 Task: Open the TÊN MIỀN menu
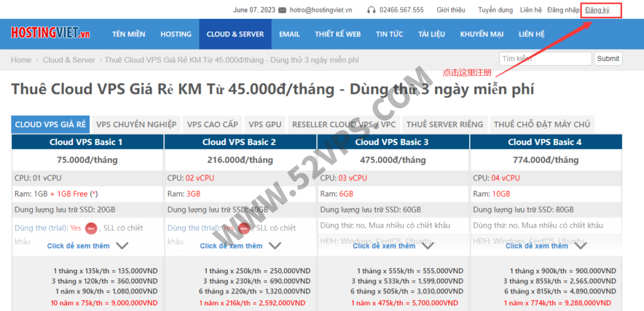coord(128,34)
